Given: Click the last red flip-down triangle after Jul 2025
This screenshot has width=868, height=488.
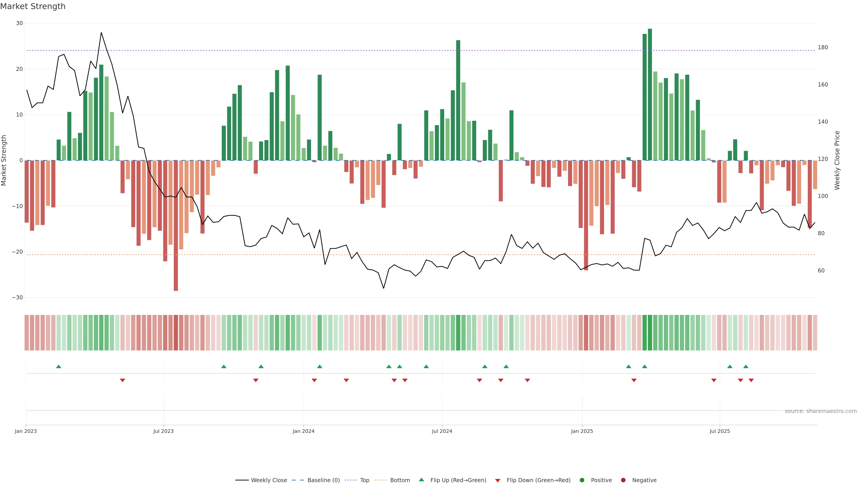Looking at the screenshot, I should point(751,380).
